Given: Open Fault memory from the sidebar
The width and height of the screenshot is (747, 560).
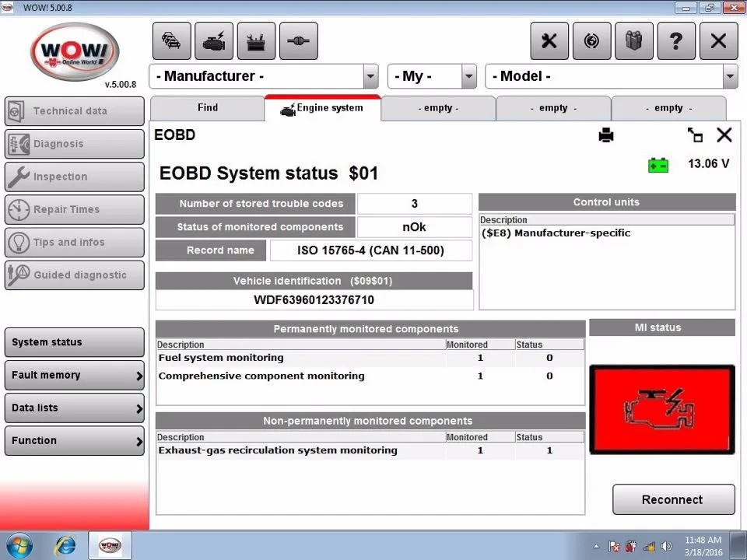Looking at the screenshot, I should 74,375.
